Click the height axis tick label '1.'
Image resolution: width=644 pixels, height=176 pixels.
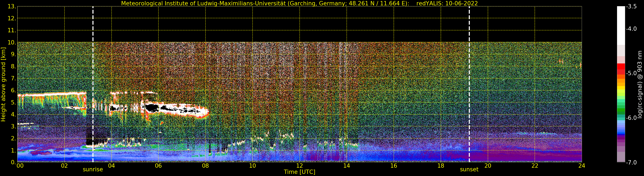coord(13,150)
